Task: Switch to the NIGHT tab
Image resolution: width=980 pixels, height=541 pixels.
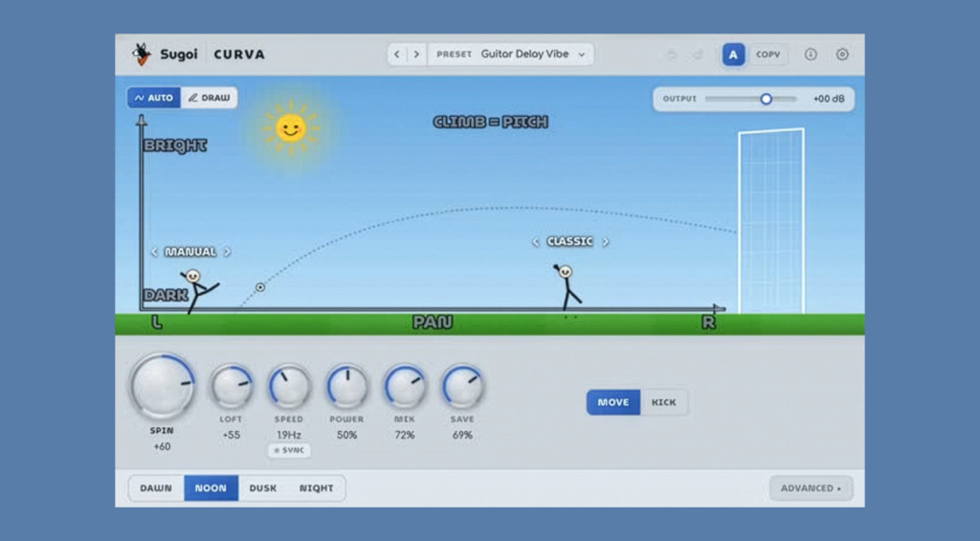Action: 316,487
